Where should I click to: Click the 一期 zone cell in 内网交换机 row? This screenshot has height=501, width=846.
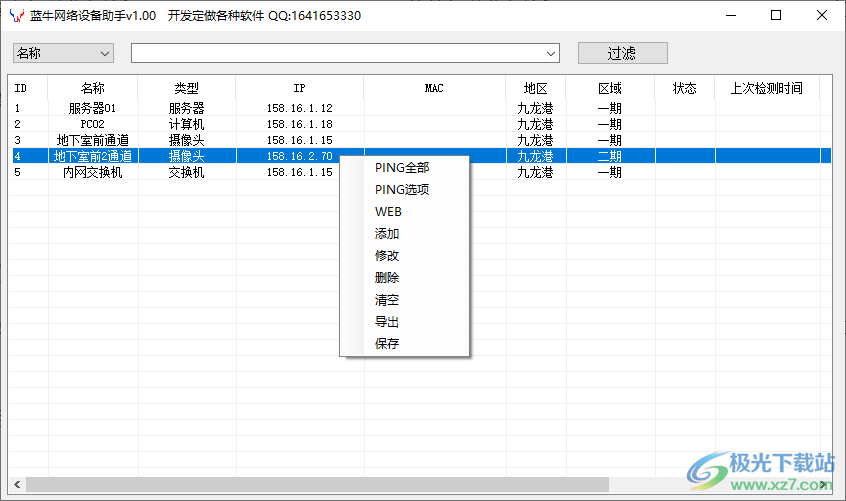click(610, 173)
